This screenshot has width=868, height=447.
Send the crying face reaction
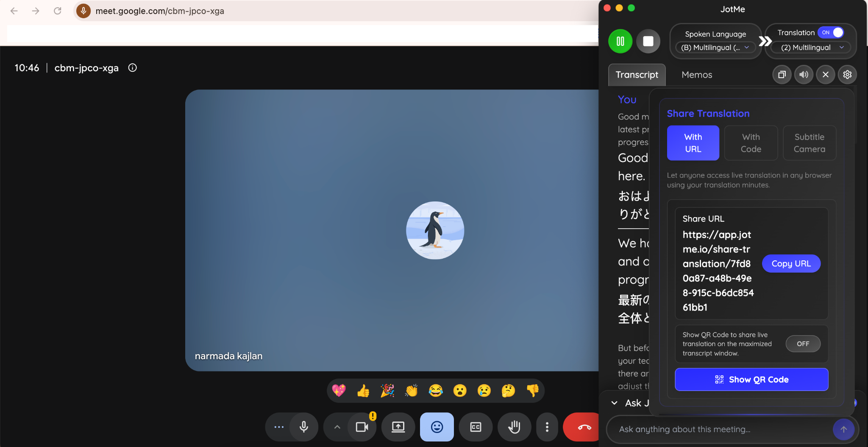point(484,390)
